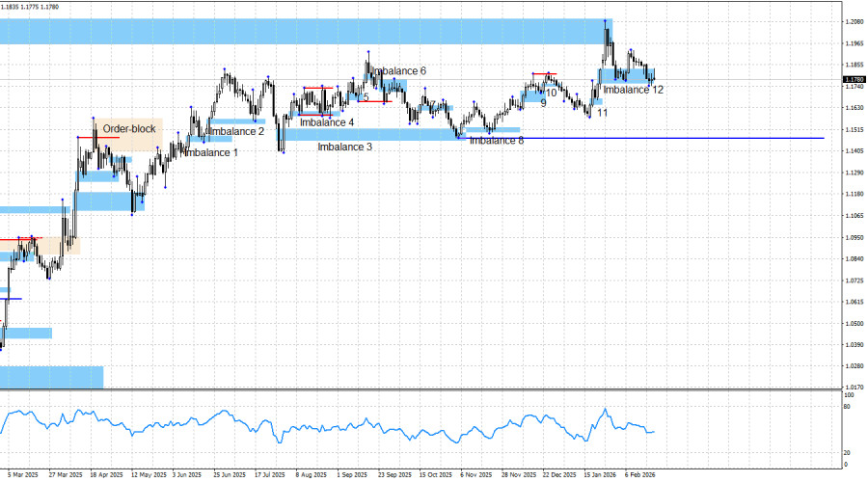The height and width of the screenshot is (482, 868).
Task: Select the Imbalance 1 label
Action: pos(211,152)
